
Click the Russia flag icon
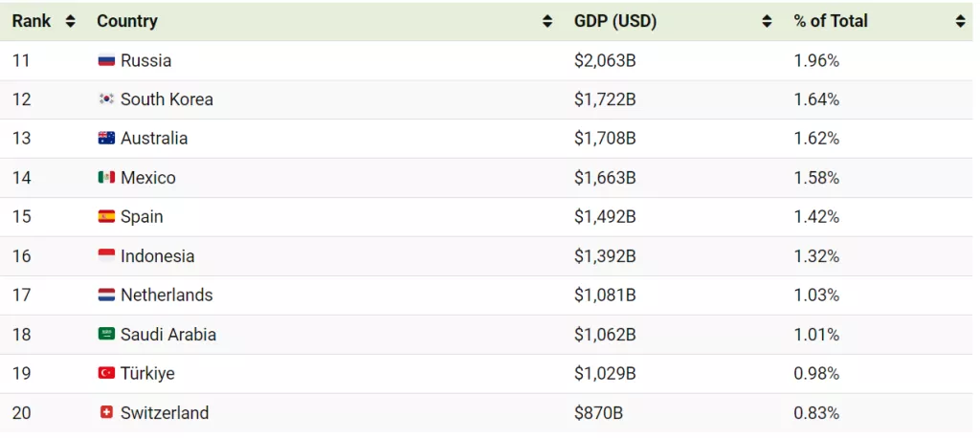tap(106, 60)
